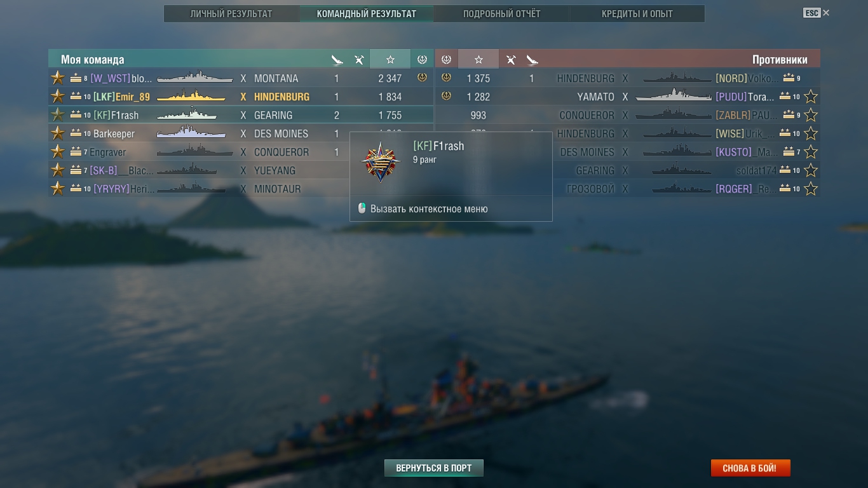The image size is (868, 488).
Task: Sort opponents by achievements medal icon
Action: [446, 59]
